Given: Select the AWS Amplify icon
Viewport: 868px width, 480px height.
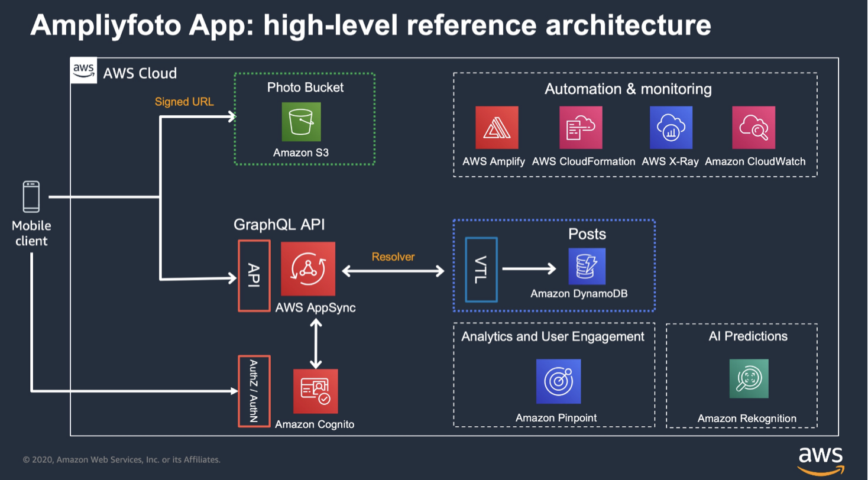Looking at the screenshot, I should coord(497,128).
